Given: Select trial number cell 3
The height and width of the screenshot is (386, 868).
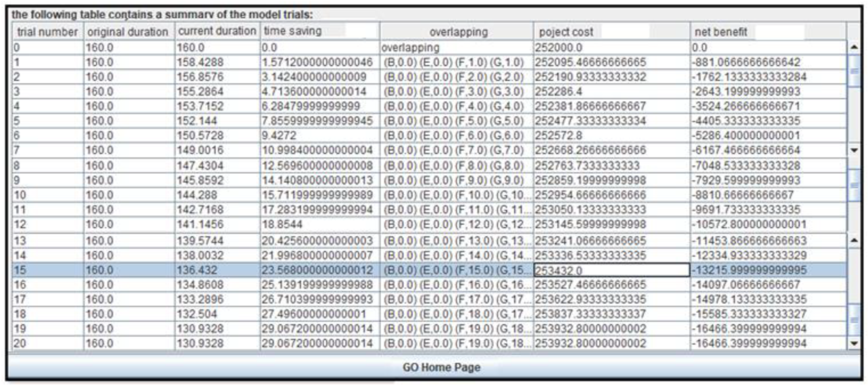Looking at the screenshot, I should point(47,92).
